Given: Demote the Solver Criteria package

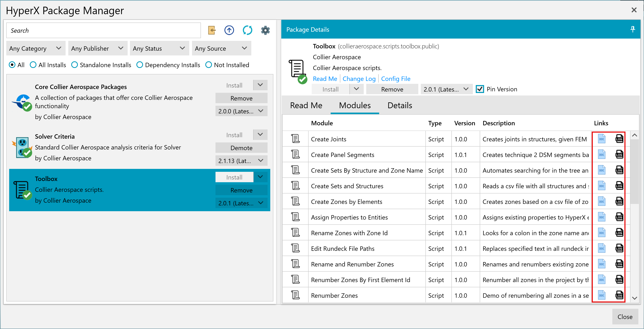Looking at the screenshot, I should (x=241, y=148).
